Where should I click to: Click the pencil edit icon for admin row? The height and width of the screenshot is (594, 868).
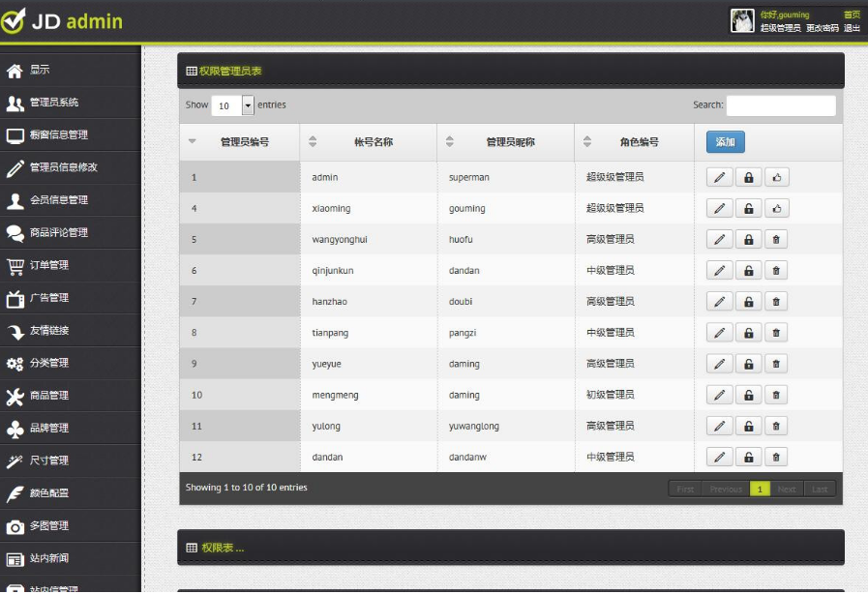pyautogui.click(x=720, y=177)
